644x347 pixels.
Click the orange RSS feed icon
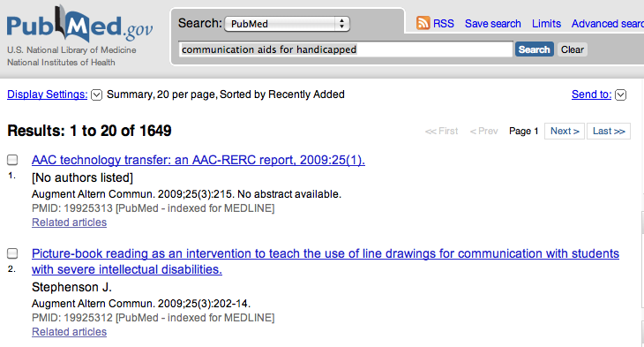tap(423, 23)
